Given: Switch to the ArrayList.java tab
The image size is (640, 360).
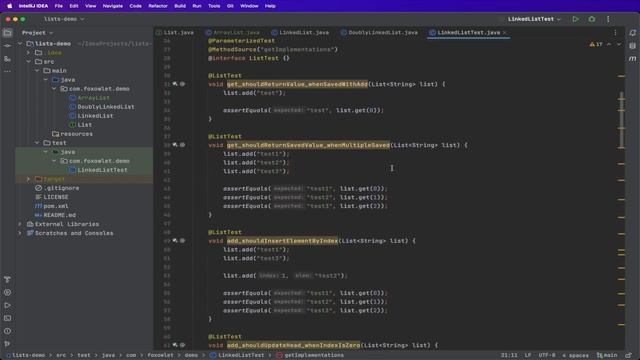Looking at the screenshot, I should [233, 33].
